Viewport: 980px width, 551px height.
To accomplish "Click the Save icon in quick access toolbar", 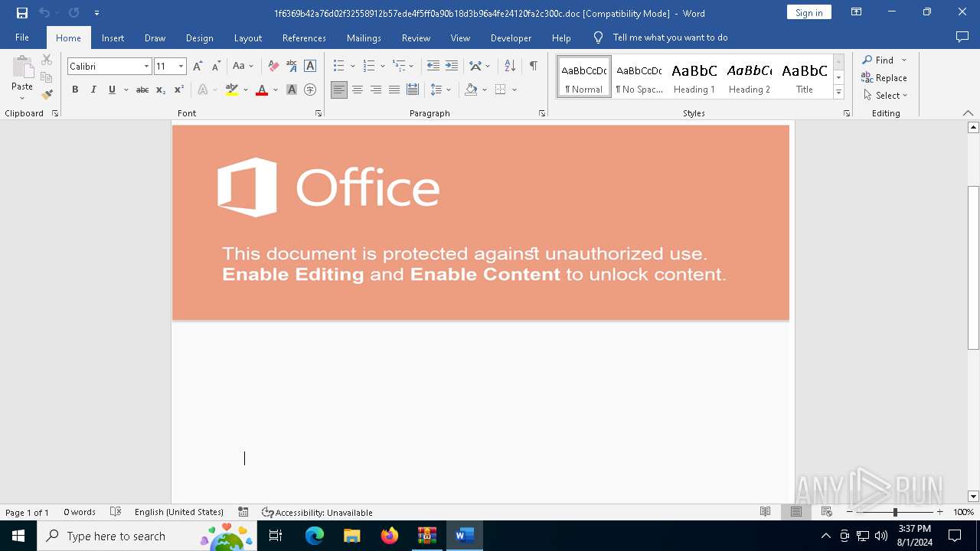I will point(22,13).
